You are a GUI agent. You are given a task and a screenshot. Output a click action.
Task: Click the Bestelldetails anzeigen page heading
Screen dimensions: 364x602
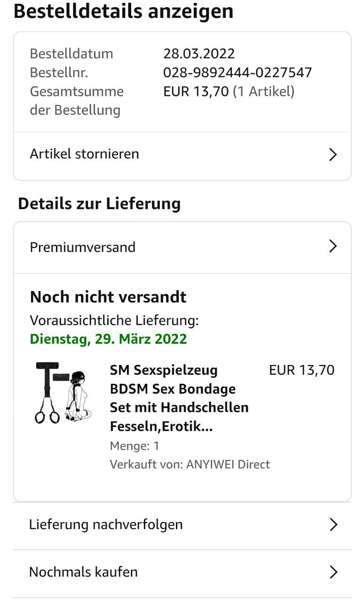click(123, 11)
